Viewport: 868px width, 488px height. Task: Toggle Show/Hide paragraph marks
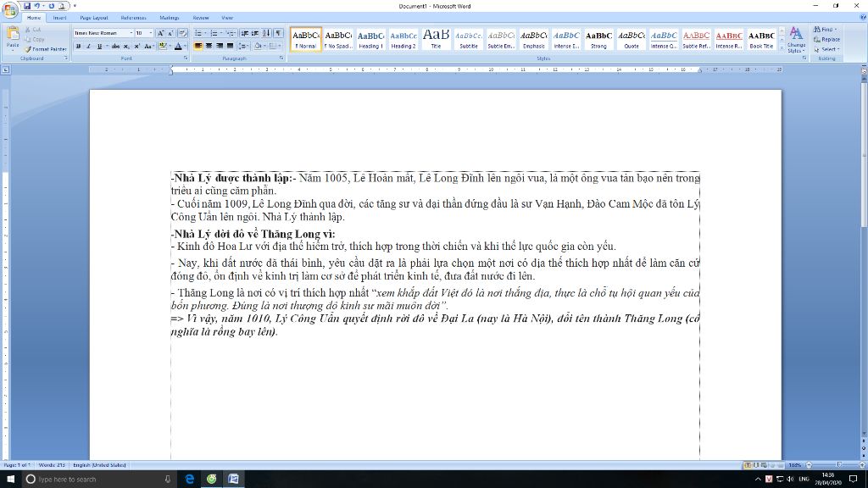point(278,33)
